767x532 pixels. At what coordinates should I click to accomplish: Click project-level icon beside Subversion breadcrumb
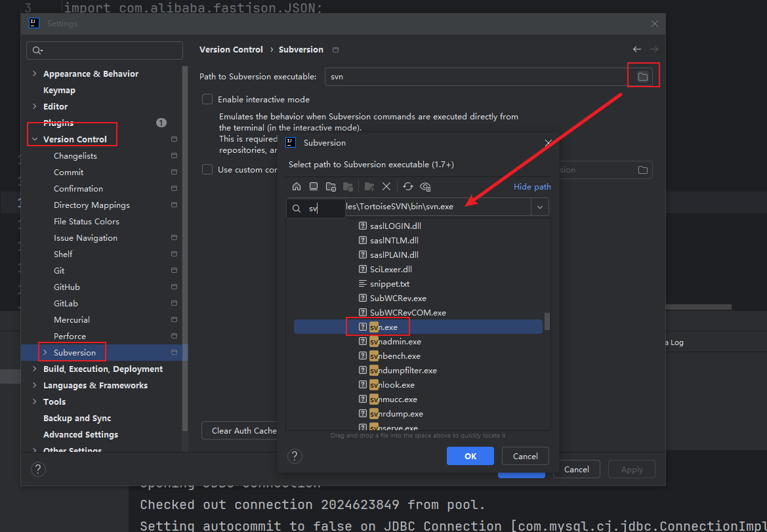335,50
